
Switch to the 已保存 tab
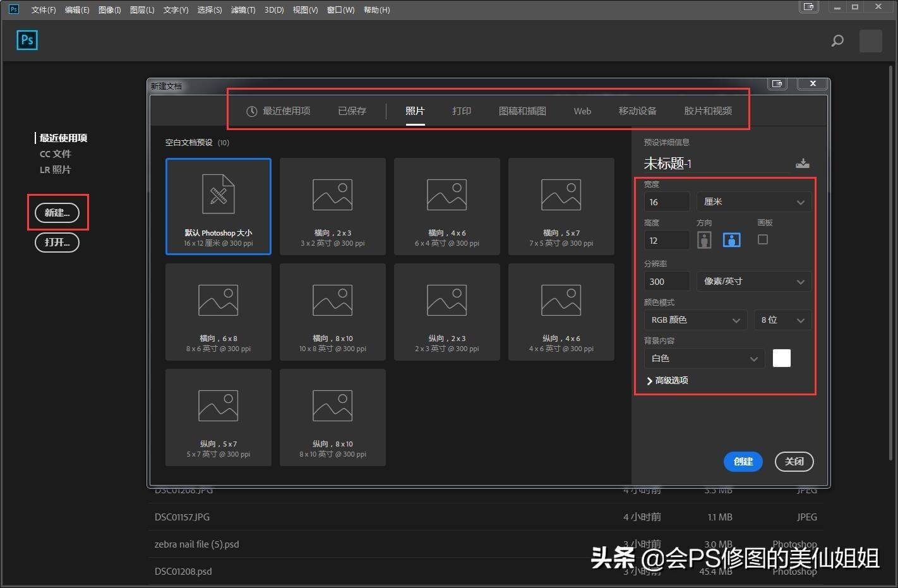pos(352,111)
